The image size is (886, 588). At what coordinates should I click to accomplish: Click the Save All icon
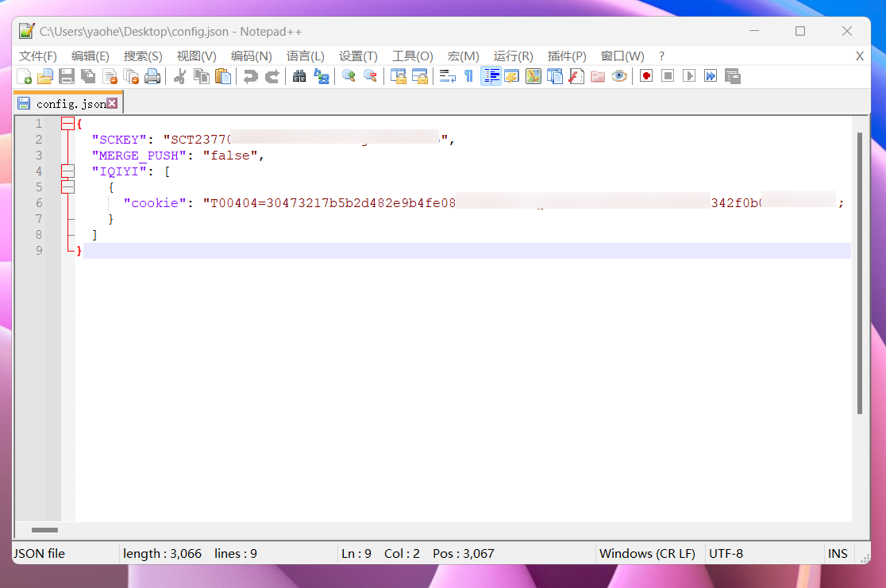pos(88,76)
